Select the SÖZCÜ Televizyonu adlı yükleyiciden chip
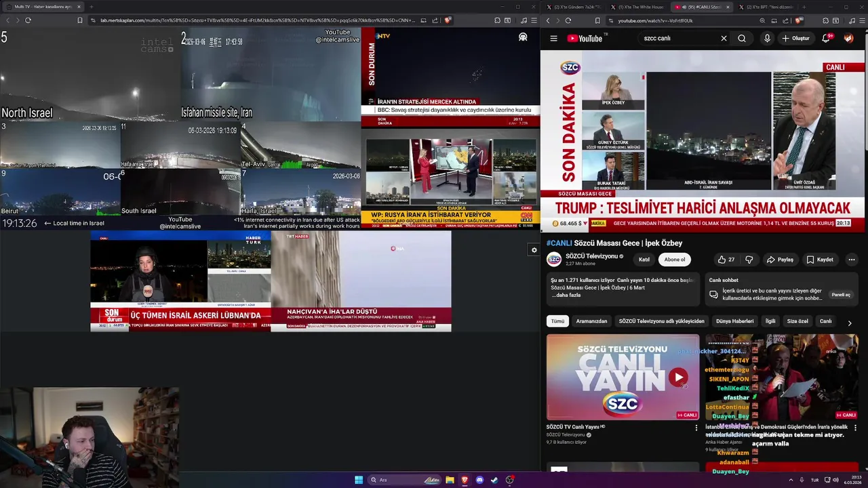 pos(661,321)
